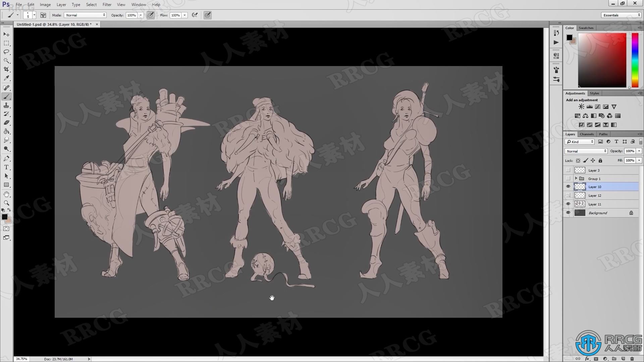Delete the selected layer
The height and width of the screenshot is (362, 644).
[632, 359]
